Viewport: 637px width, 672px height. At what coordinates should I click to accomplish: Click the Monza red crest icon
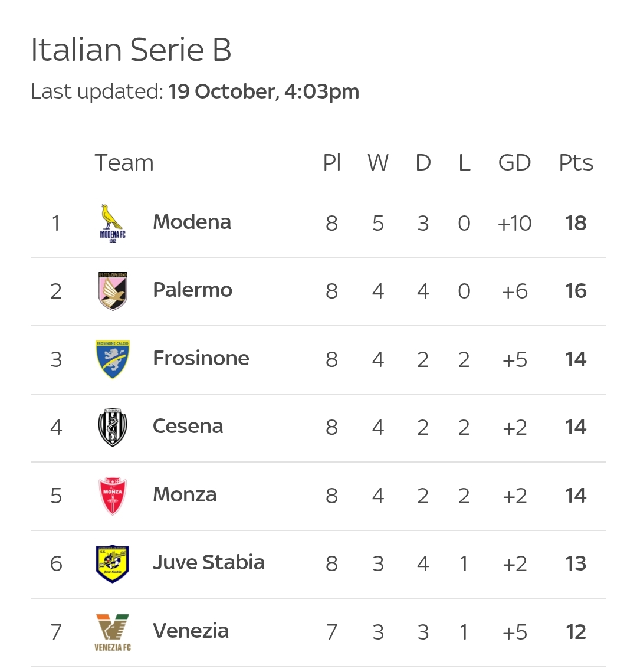[x=112, y=496]
